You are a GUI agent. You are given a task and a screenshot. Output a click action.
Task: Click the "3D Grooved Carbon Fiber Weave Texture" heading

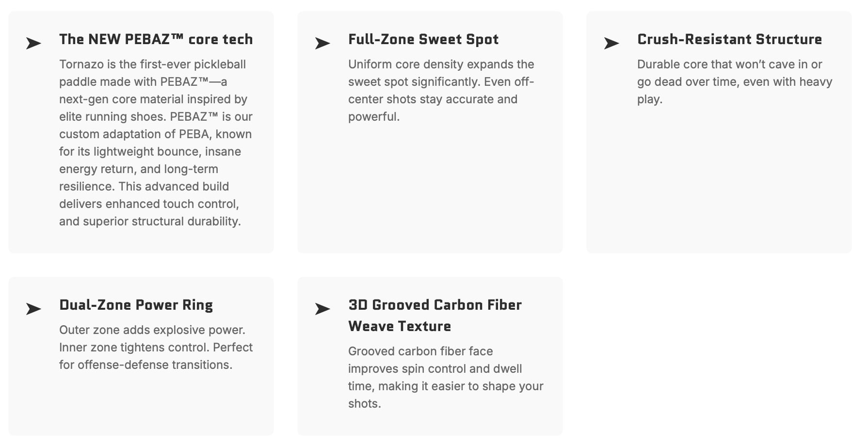pyautogui.click(x=434, y=316)
